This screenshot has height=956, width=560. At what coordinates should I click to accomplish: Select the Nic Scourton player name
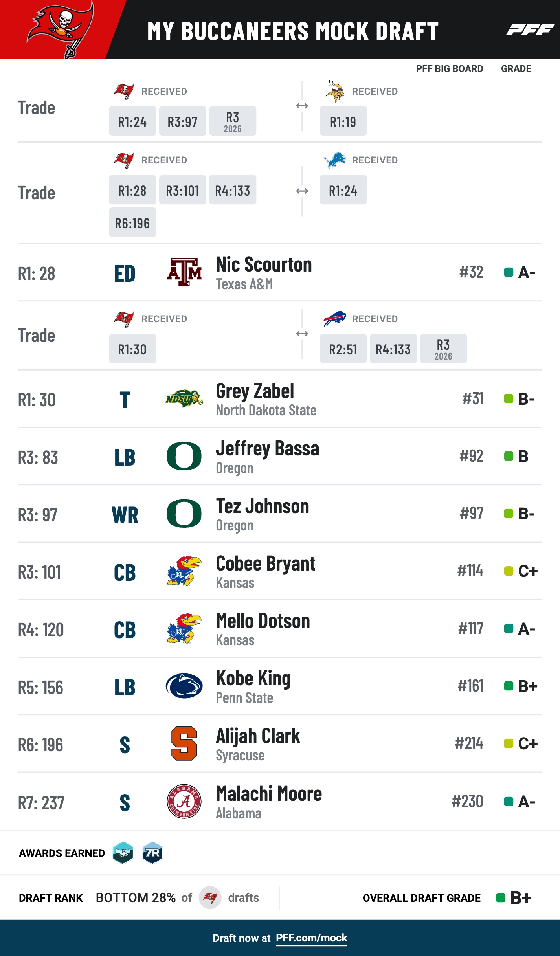click(x=264, y=264)
